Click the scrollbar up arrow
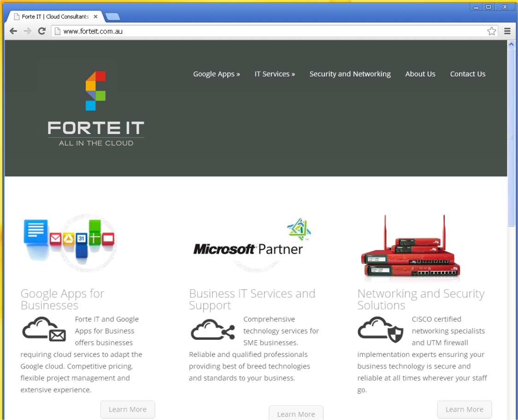The image size is (518, 420). (511, 45)
